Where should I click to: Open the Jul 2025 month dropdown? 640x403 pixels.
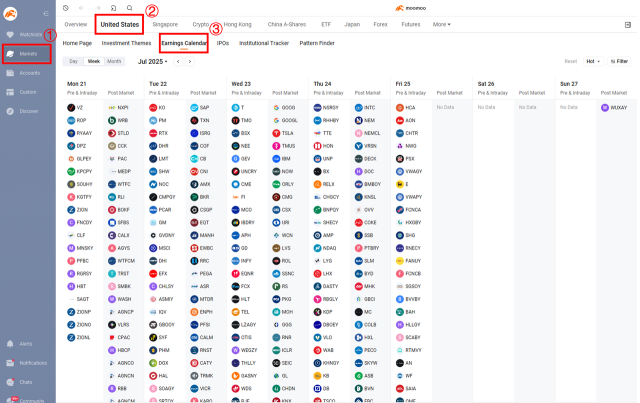[x=153, y=62]
